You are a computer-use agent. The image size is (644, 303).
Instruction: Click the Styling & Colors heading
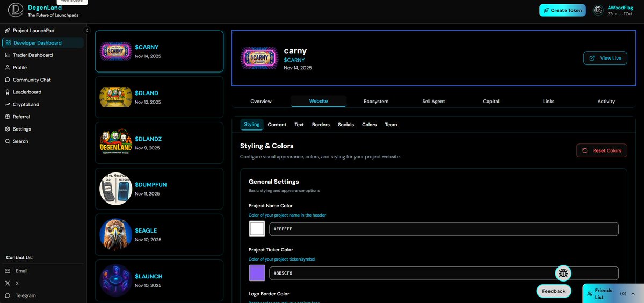(x=267, y=146)
